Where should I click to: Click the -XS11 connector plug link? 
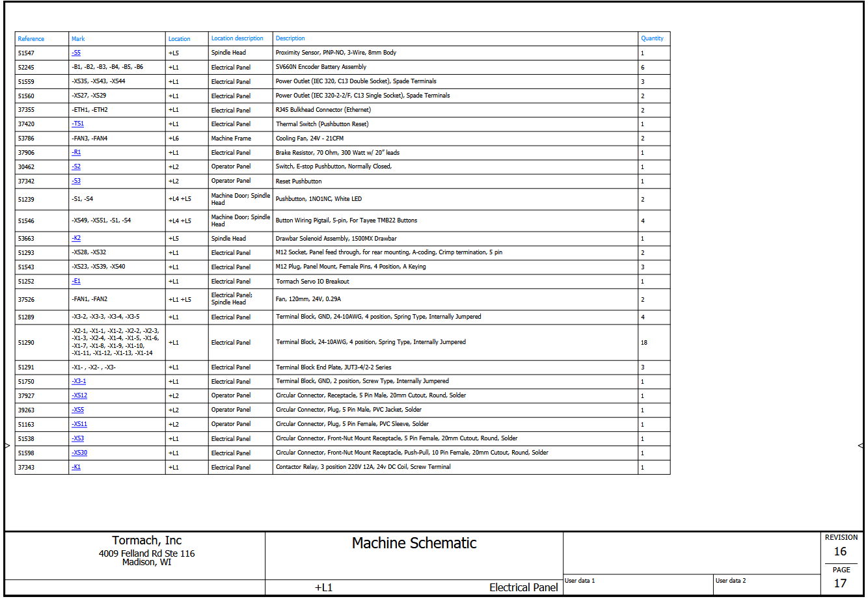pyautogui.click(x=79, y=424)
